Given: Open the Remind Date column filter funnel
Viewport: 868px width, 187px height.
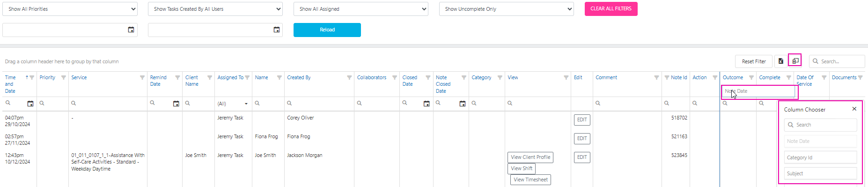Looking at the screenshot, I should (177, 78).
